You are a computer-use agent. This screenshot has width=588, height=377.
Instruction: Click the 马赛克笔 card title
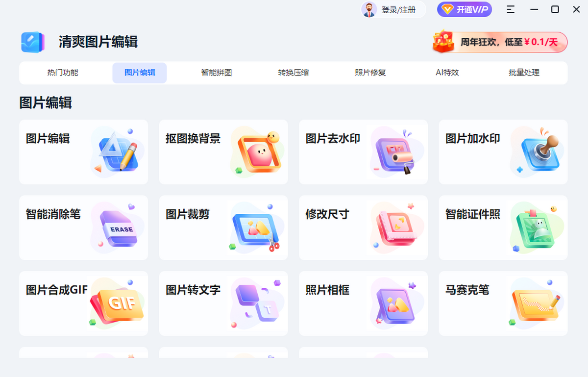(467, 290)
